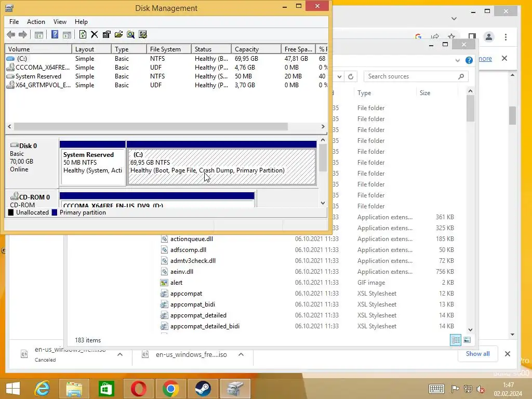Toggle the Show/Hide Console Tree toolbar icon

pos(38,35)
